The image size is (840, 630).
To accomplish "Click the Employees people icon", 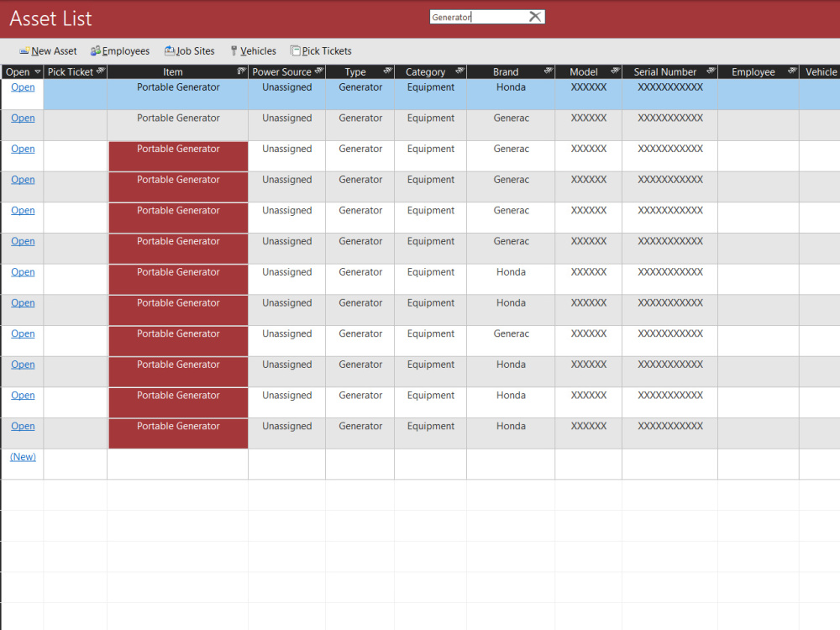I will click(x=96, y=51).
